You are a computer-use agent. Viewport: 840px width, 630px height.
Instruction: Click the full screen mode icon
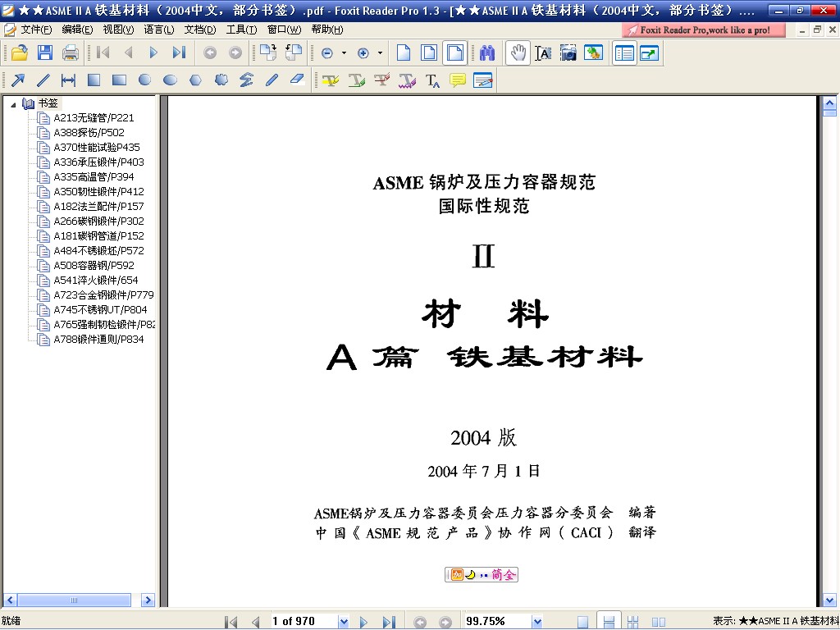click(x=650, y=53)
